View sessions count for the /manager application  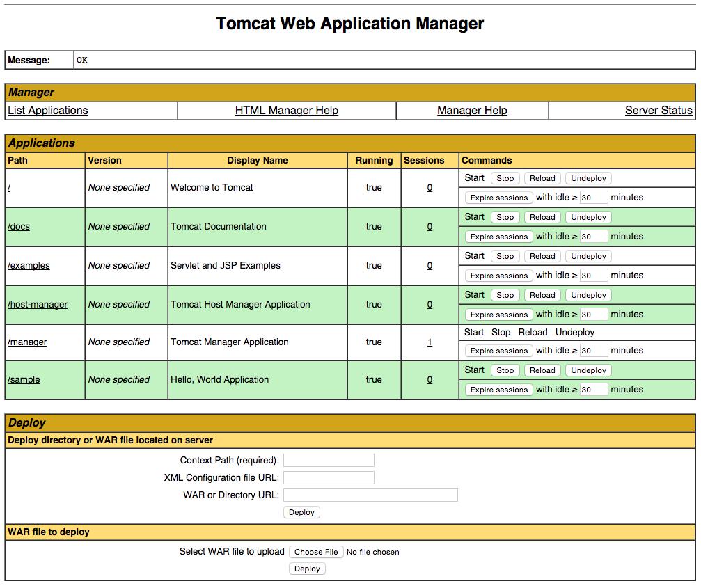[429, 342]
